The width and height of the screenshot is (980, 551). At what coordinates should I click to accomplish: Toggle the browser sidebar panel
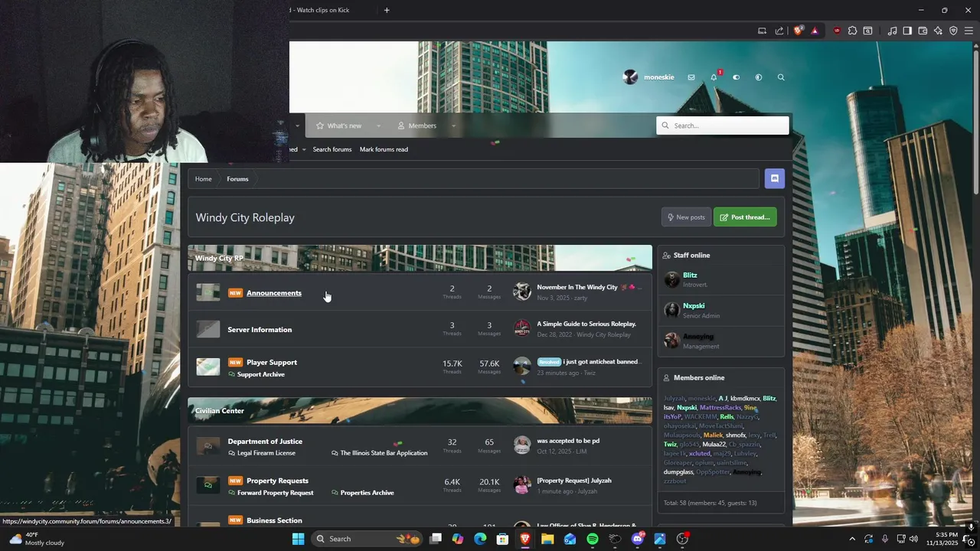point(907,31)
